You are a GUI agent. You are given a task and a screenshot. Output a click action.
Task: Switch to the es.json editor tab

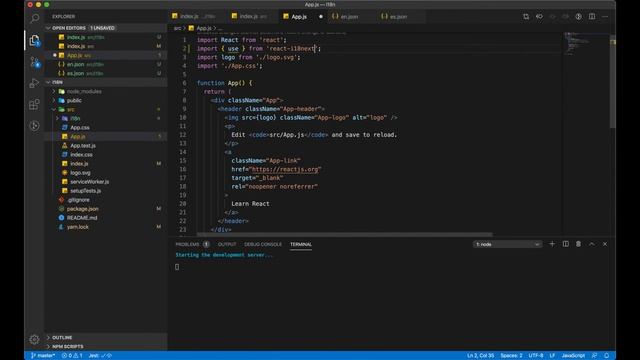click(x=398, y=16)
